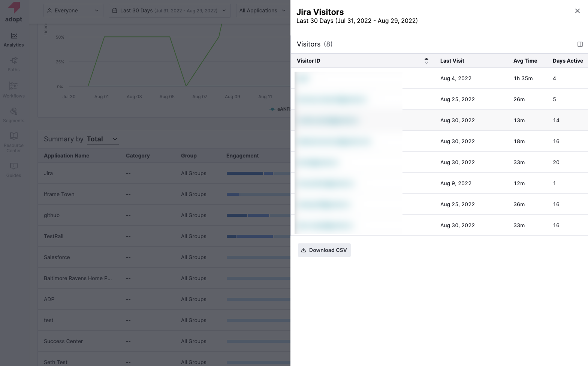Click the adopt logo
588x366 pixels.
pyautogui.click(x=14, y=12)
